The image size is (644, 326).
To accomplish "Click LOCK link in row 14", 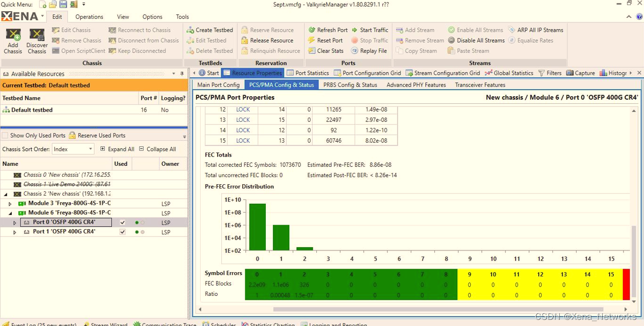I will click(x=243, y=131).
